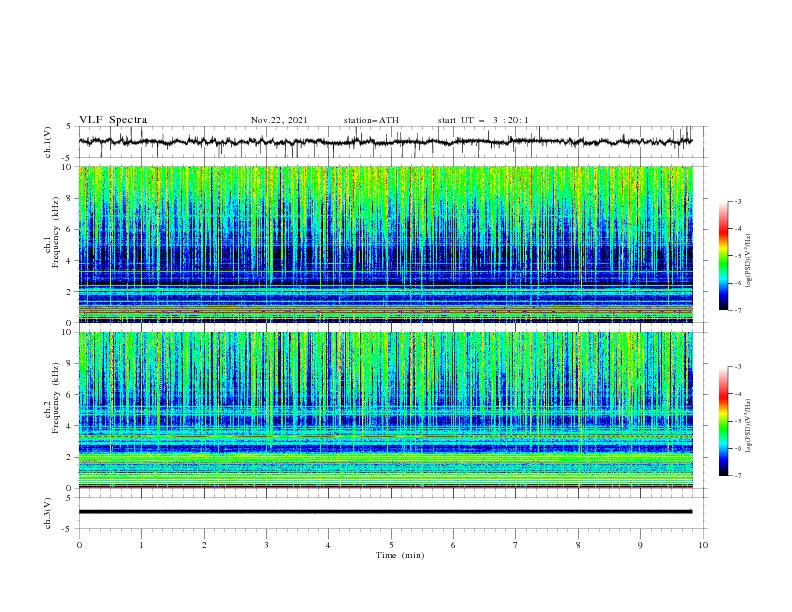Click inside the ch.2 spectrogram plot
The image size is (792, 612).
click(385, 410)
